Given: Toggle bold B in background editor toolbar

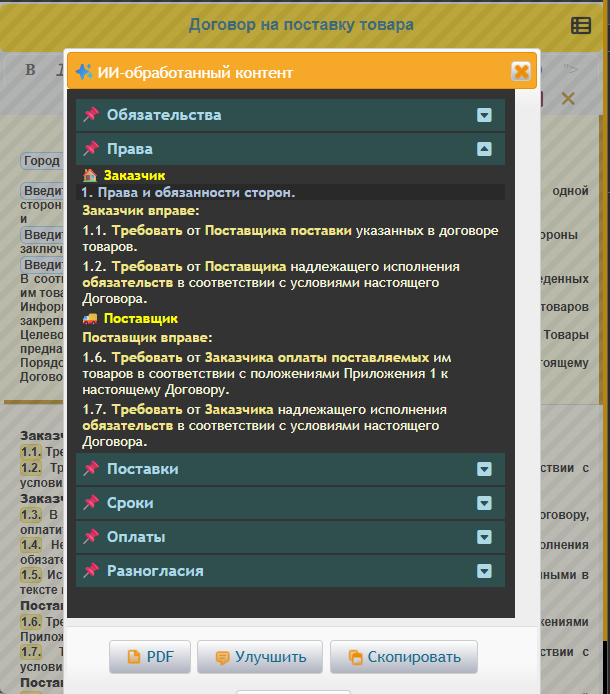Looking at the screenshot, I should point(30,70).
